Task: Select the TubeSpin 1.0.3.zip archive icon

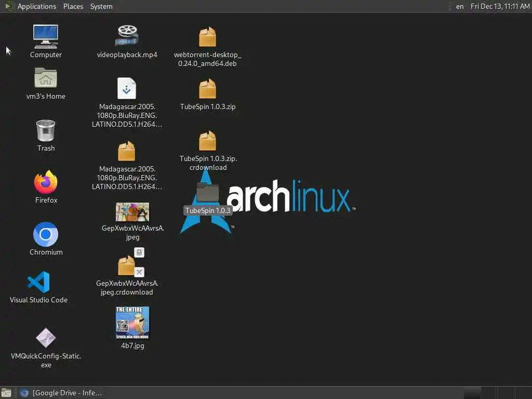Action: tap(207, 88)
